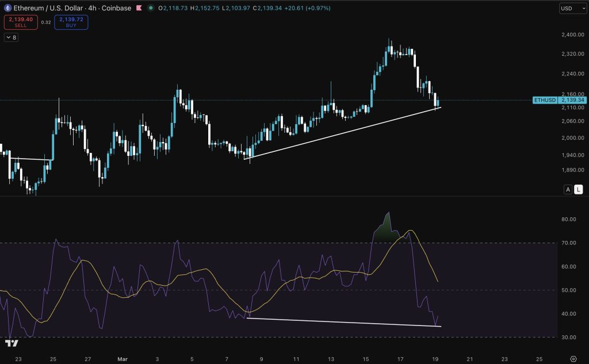The height and width of the screenshot is (364, 589).
Task: Click the green market status dot
Action: click(x=151, y=8)
